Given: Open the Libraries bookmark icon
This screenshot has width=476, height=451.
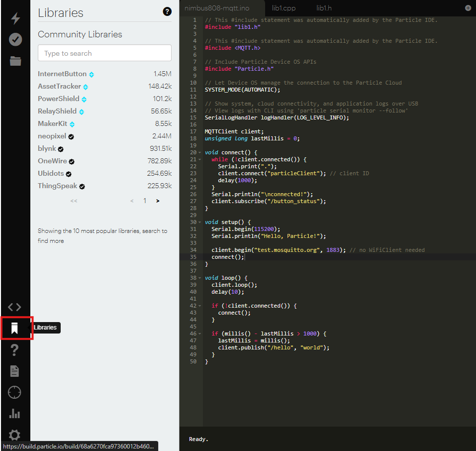Looking at the screenshot, I should coord(14,328).
